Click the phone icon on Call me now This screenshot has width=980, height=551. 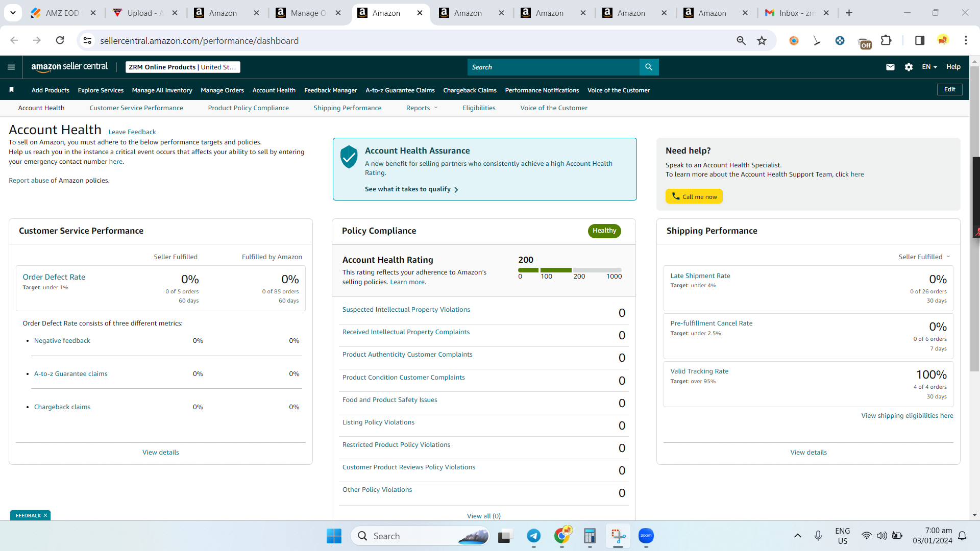[676, 196]
